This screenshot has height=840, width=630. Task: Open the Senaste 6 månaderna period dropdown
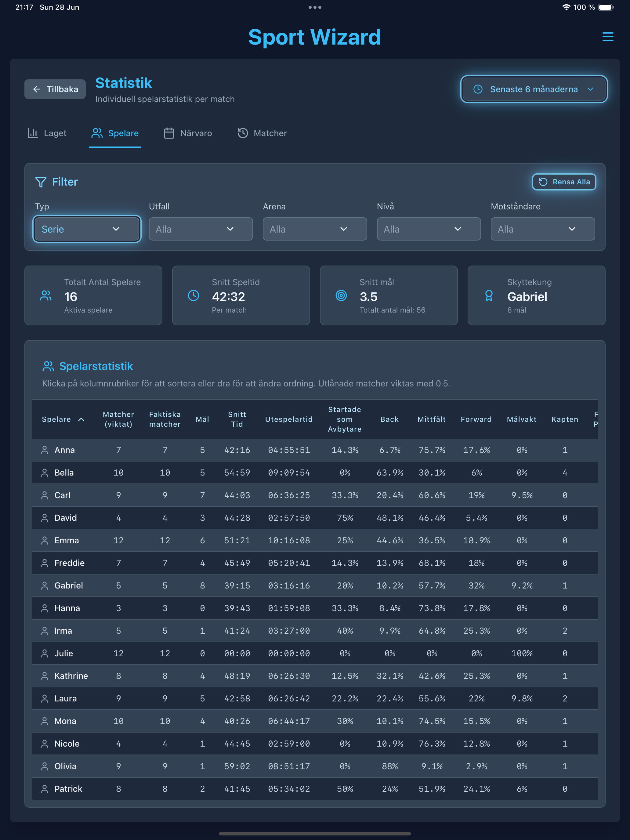pyautogui.click(x=534, y=89)
